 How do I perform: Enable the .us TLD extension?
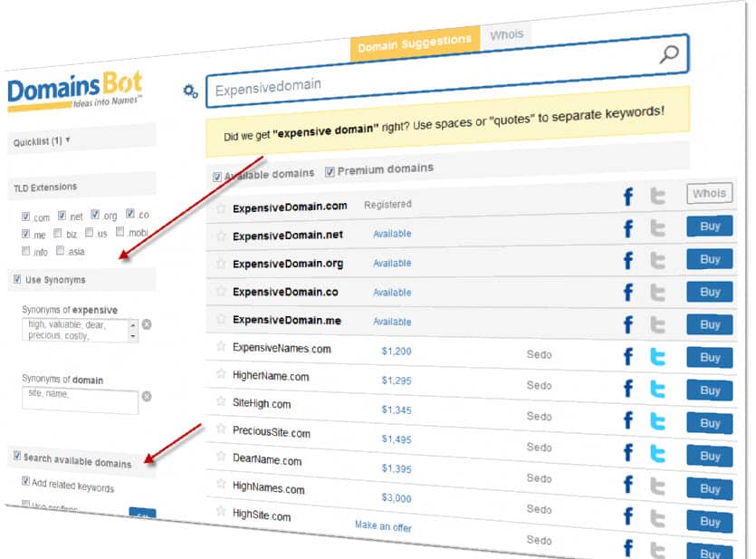pyautogui.click(x=89, y=233)
